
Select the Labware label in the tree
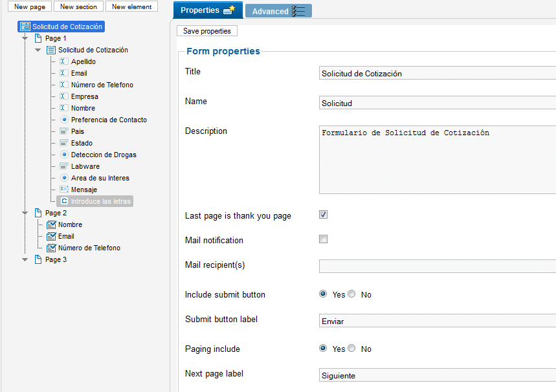point(85,166)
